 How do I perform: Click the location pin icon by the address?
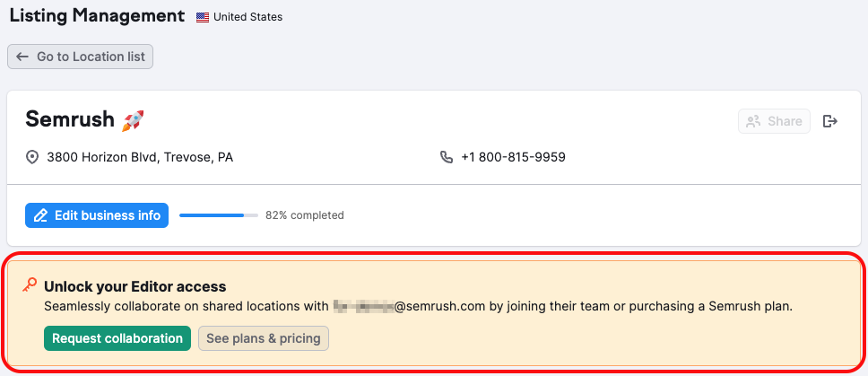click(32, 157)
